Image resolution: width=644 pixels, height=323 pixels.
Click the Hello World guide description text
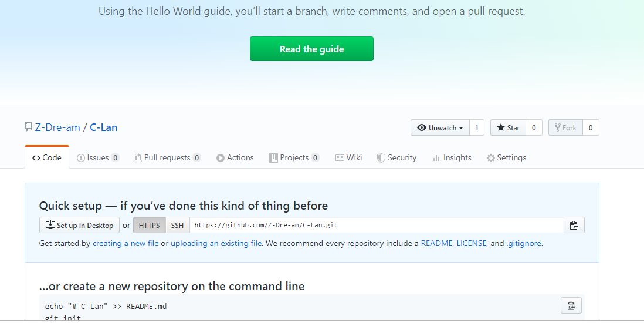311,11
